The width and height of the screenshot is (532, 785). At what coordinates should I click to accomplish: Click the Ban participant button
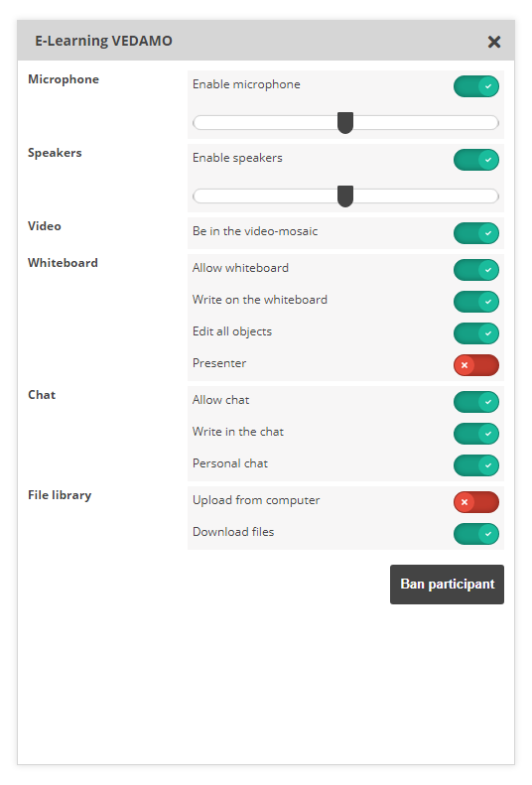pyautogui.click(x=447, y=585)
